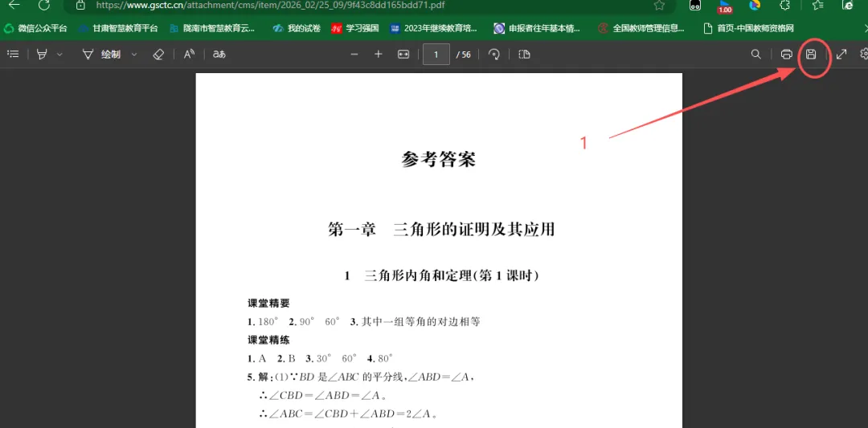The height and width of the screenshot is (428, 868).
Task: Select the 绘制 draw tool
Action: 101,54
